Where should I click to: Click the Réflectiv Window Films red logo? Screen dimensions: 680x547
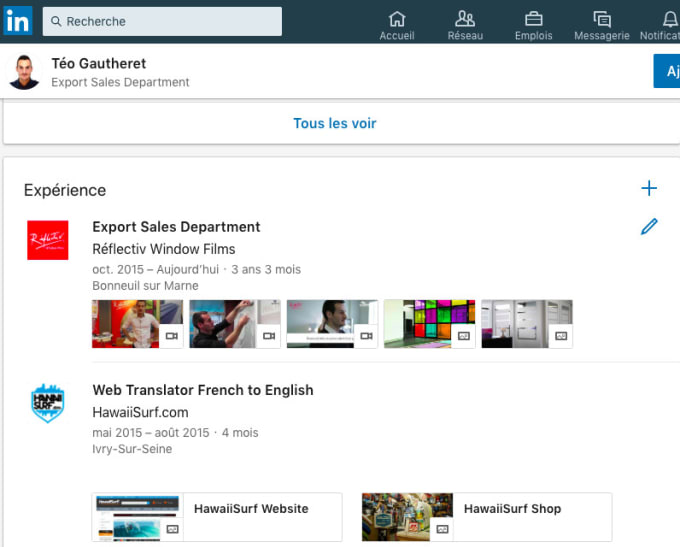point(48,240)
